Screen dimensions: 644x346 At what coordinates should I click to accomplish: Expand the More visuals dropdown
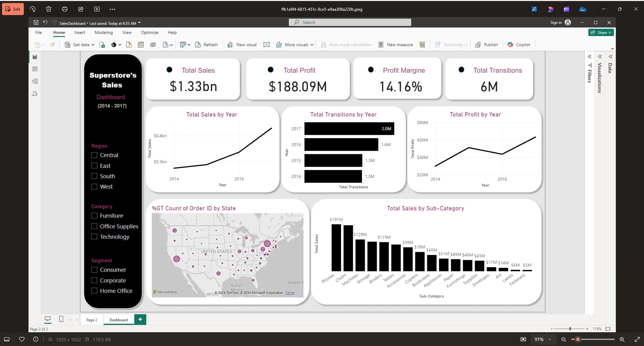(x=312, y=45)
